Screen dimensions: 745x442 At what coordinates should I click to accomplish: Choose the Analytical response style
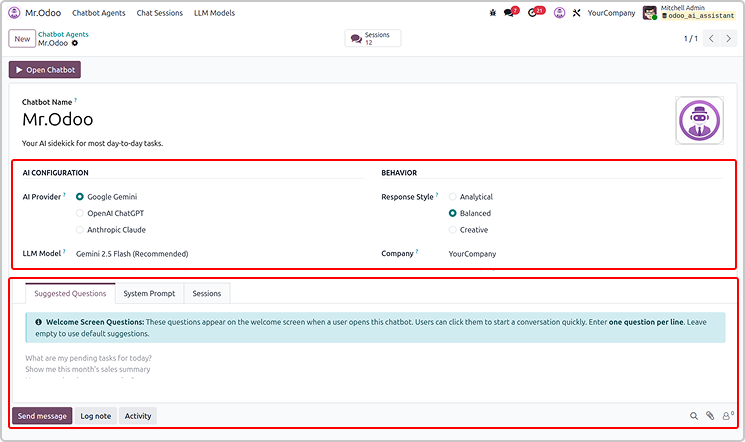tap(453, 197)
